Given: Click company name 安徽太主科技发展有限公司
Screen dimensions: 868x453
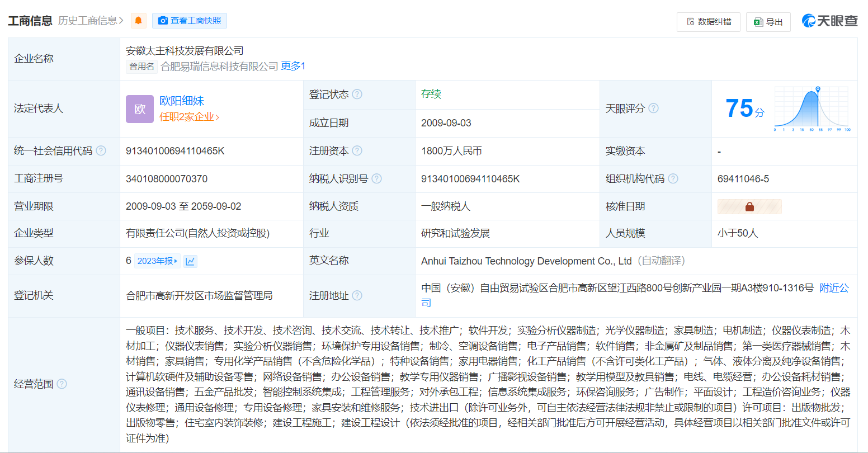Looking at the screenshot, I should [185, 51].
